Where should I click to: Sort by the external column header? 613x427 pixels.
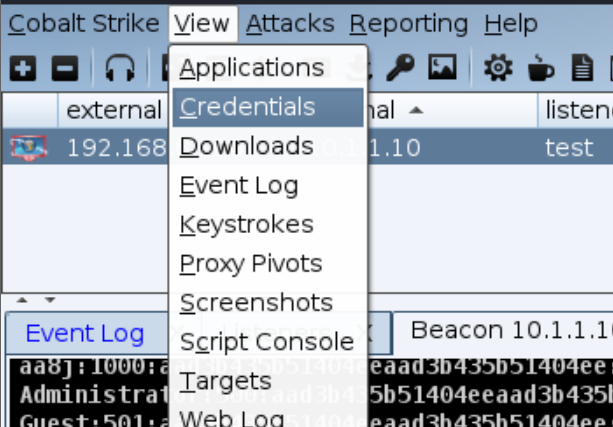pyautogui.click(x=113, y=110)
